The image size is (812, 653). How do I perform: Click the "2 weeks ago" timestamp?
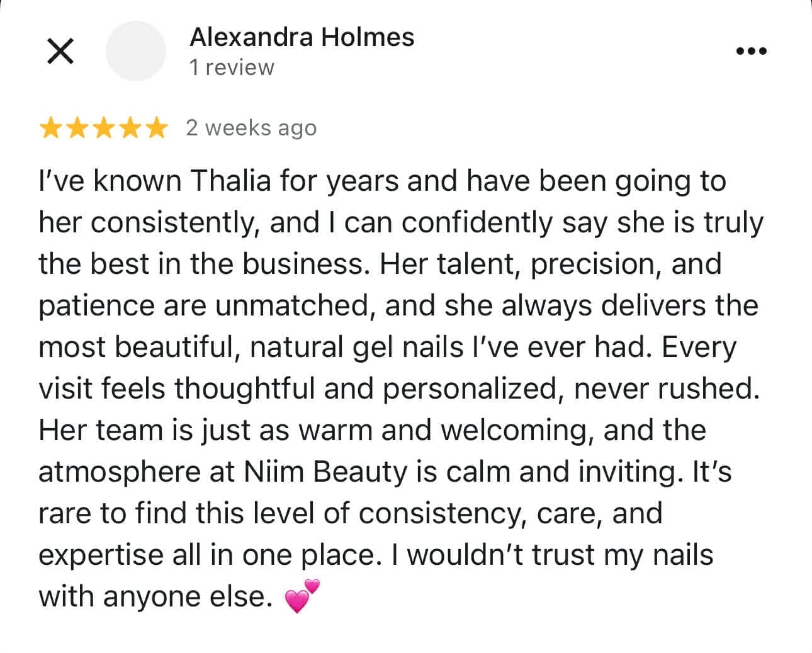[251, 128]
